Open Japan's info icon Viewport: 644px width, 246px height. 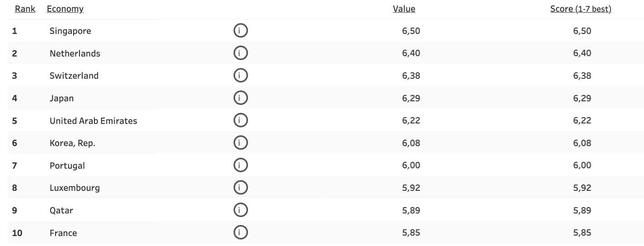point(241,98)
